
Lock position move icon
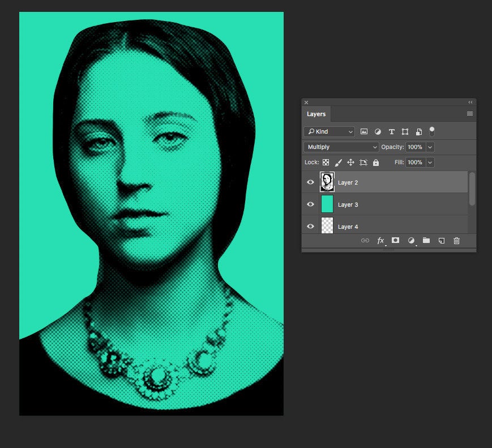click(x=350, y=163)
